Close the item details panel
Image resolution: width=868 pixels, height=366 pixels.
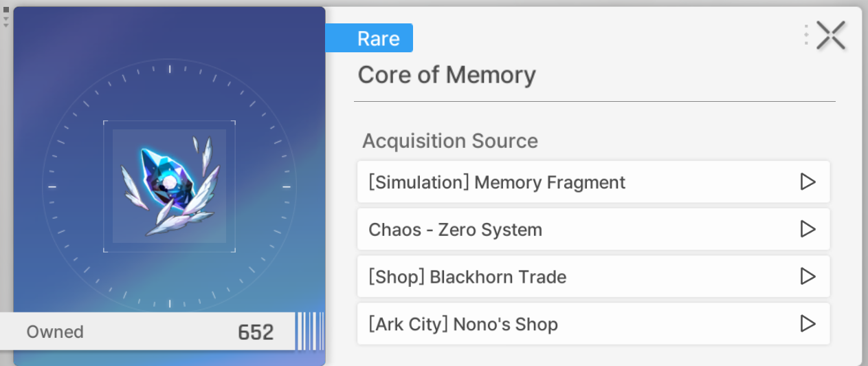(830, 35)
